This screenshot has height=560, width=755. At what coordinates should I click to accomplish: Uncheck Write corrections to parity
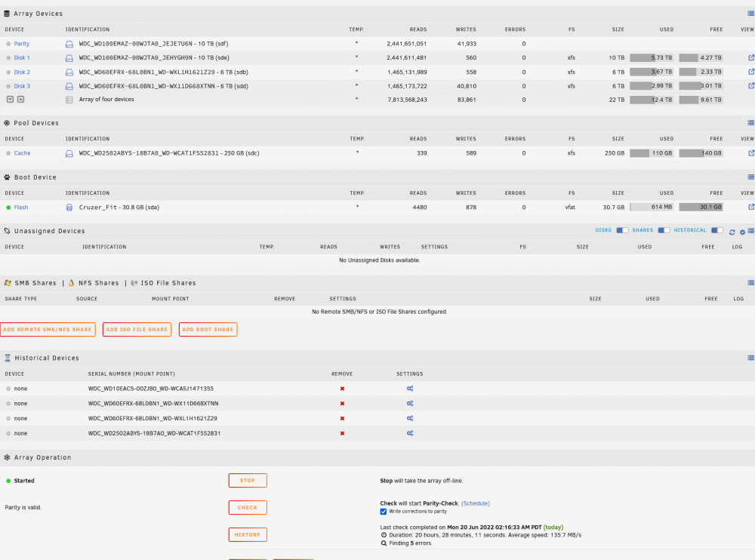click(x=384, y=512)
